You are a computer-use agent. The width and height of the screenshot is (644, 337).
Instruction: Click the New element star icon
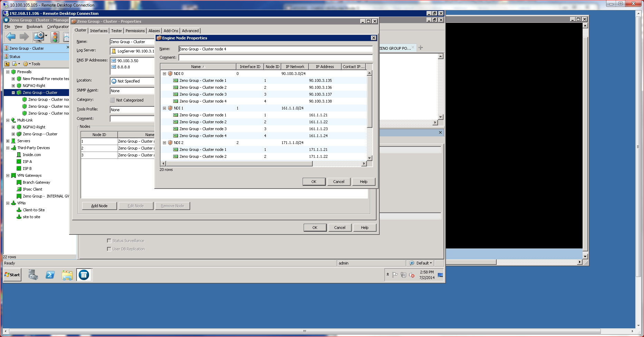(x=14, y=64)
